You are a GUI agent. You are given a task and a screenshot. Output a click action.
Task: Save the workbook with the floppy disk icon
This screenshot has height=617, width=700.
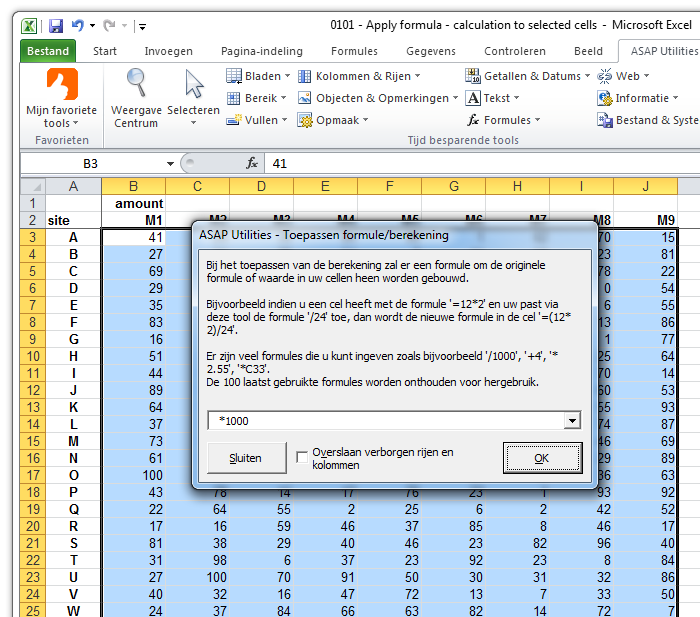[x=56, y=26]
